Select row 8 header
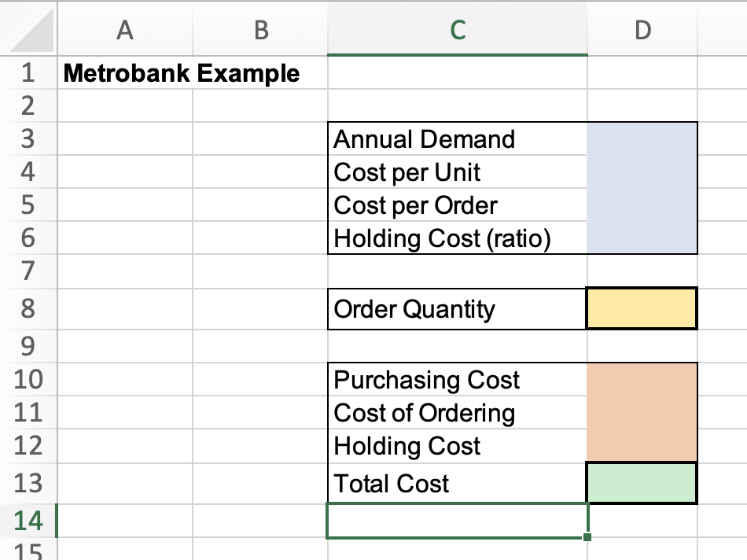This screenshot has width=747, height=560. click(28, 308)
